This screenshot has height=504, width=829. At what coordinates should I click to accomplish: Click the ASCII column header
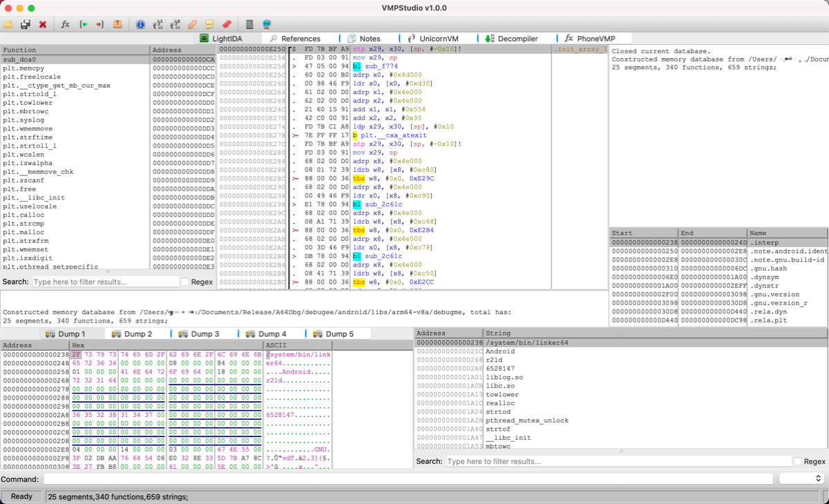pyautogui.click(x=298, y=345)
